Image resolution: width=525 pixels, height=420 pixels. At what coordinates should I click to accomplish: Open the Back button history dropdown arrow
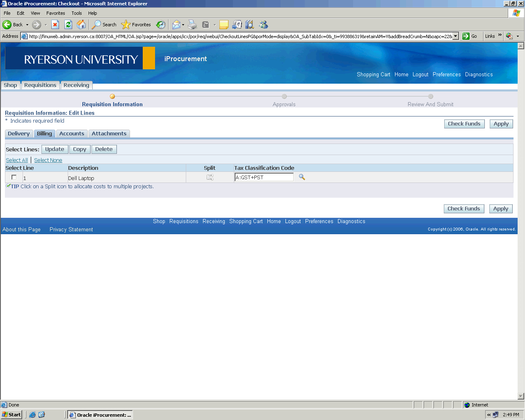click(x=27, y=25)
